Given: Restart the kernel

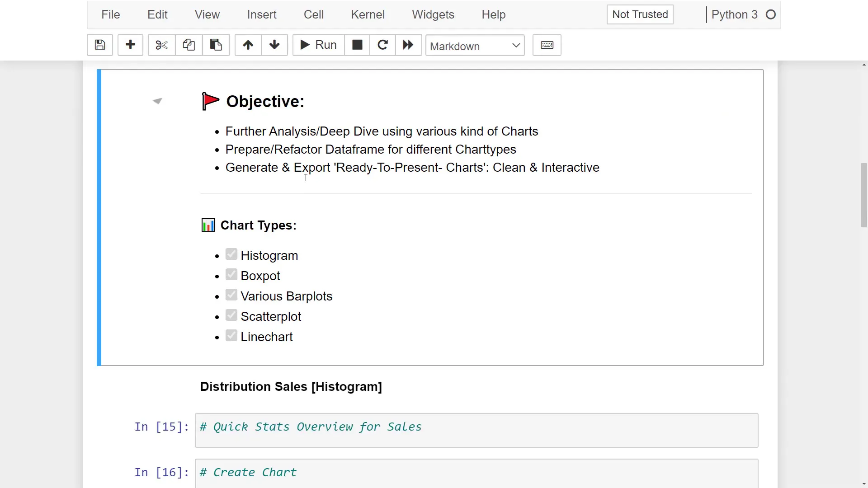Looking at the screenshot, I should [x=382, y=45].
